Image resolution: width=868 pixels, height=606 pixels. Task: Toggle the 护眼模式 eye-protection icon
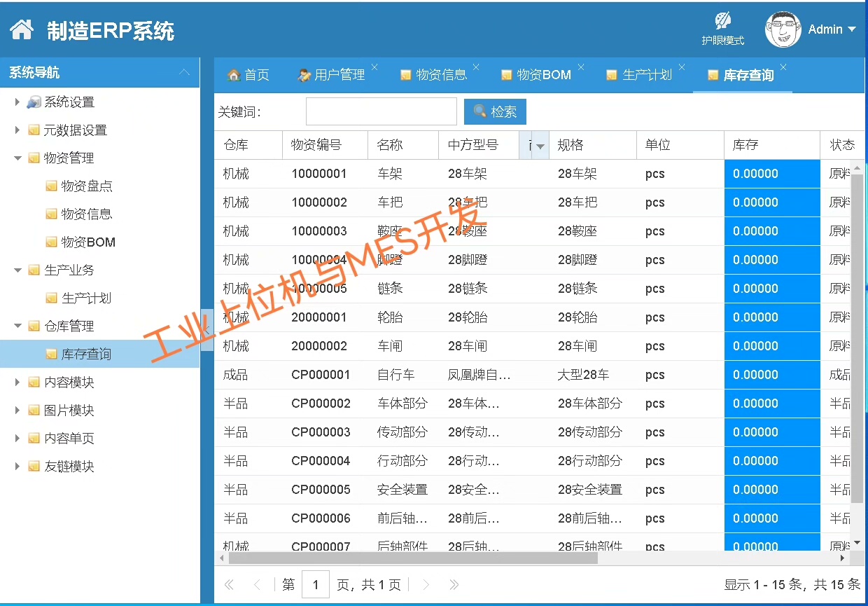(x=723, y=21)
